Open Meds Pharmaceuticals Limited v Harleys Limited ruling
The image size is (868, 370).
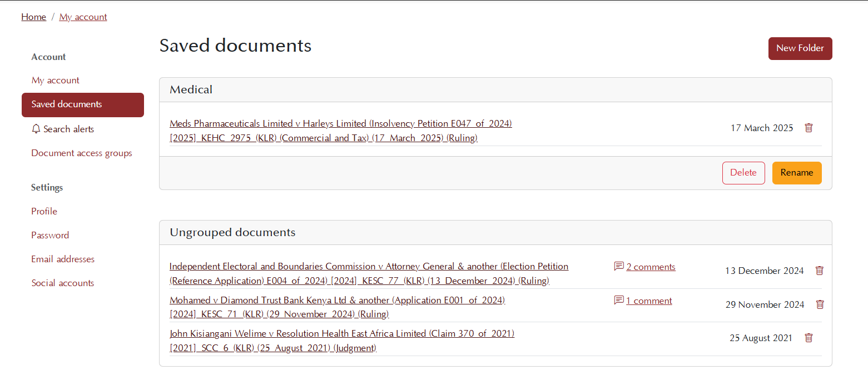341,131
